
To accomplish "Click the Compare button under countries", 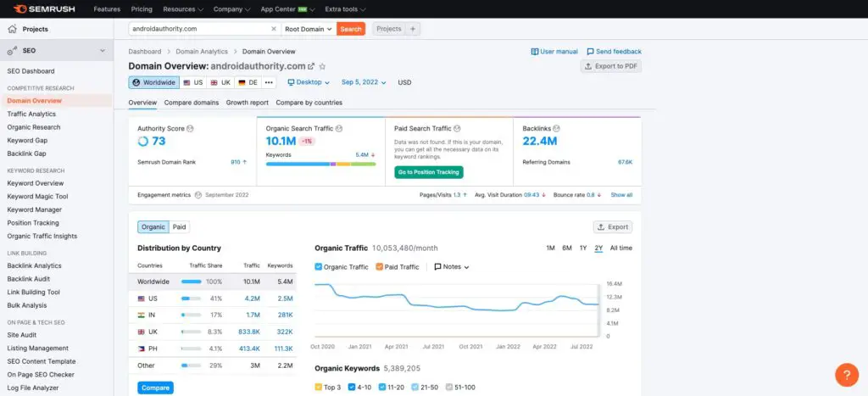I will pos(156,388).
